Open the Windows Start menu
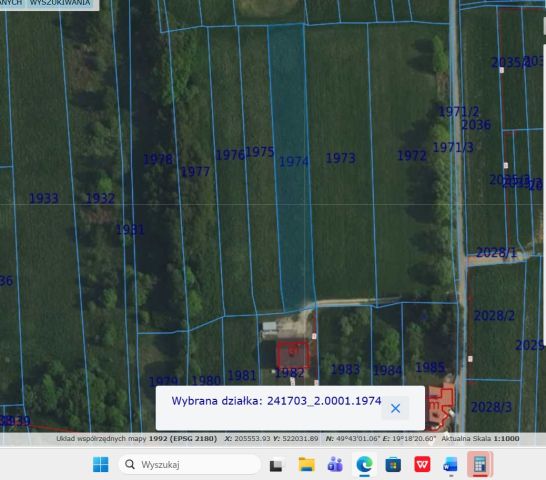The image size is (546, 480). click(x=101, y=465)
